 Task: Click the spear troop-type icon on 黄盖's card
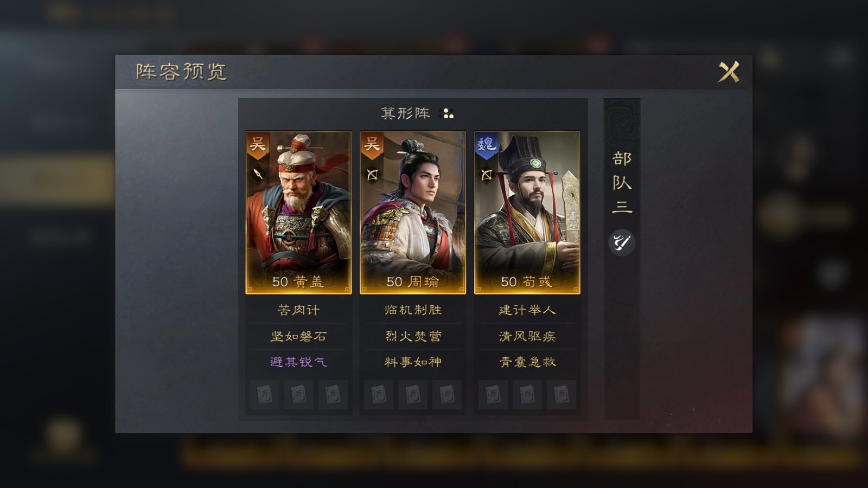coord(258,175)
